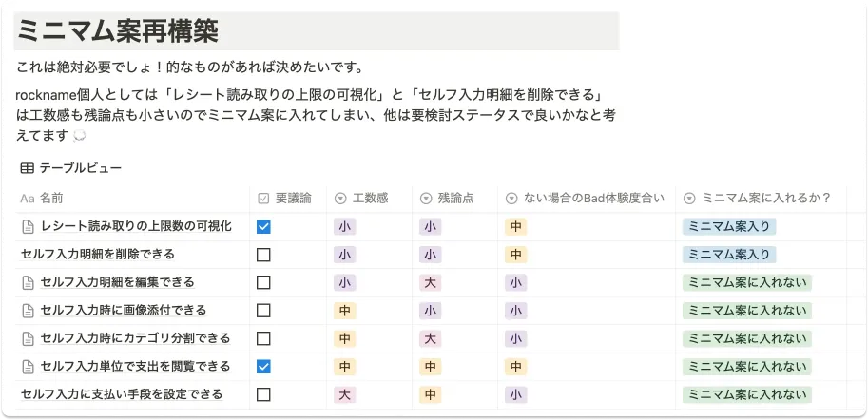Click the paragraph starting rockname個人としては
Screen dimensions: 868x420
317,115
